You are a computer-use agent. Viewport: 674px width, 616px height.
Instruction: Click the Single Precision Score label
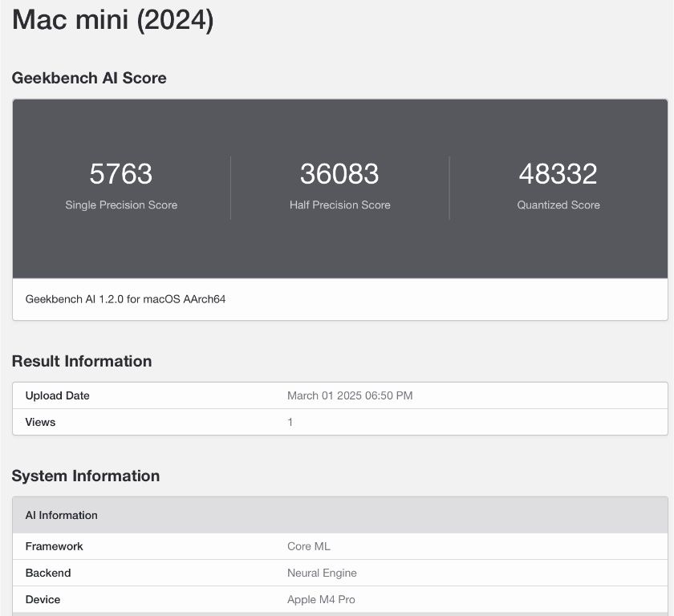click(x=121, y=205)
